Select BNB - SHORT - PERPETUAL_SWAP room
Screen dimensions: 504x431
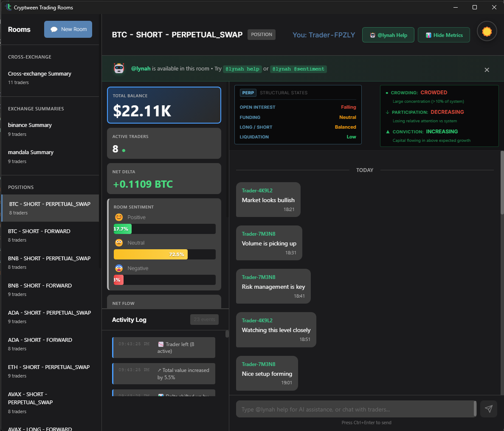(50, 262)
